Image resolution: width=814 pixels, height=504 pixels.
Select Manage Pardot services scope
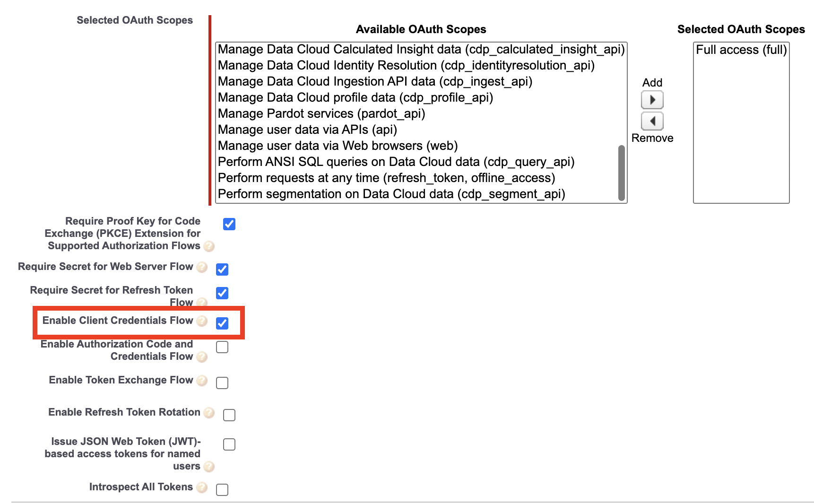tap(321, 113)
